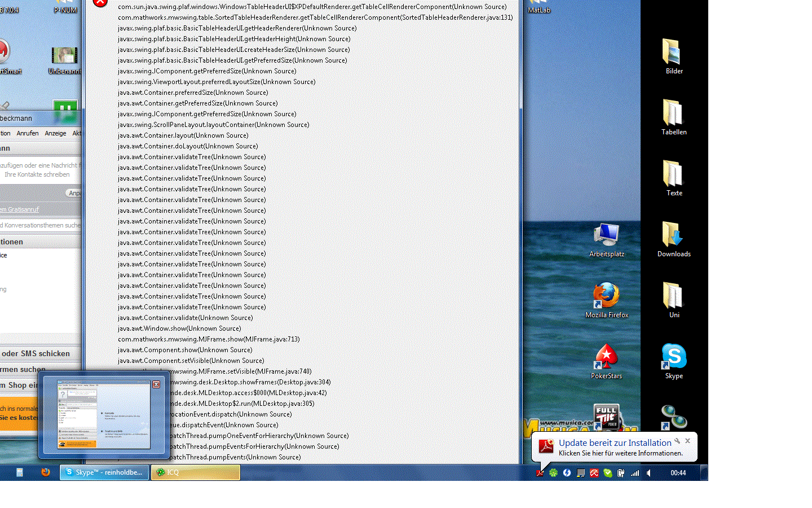Open the Arbeitsplatz computer icon
812x508 pixels.
pyautogui.click(x=606, y=237)
